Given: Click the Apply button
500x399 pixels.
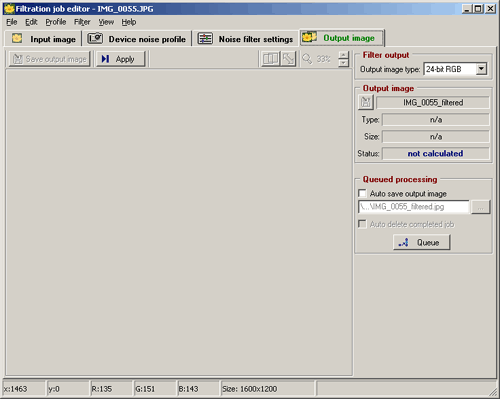Looking at the screenshot, I should click(120, 59).
